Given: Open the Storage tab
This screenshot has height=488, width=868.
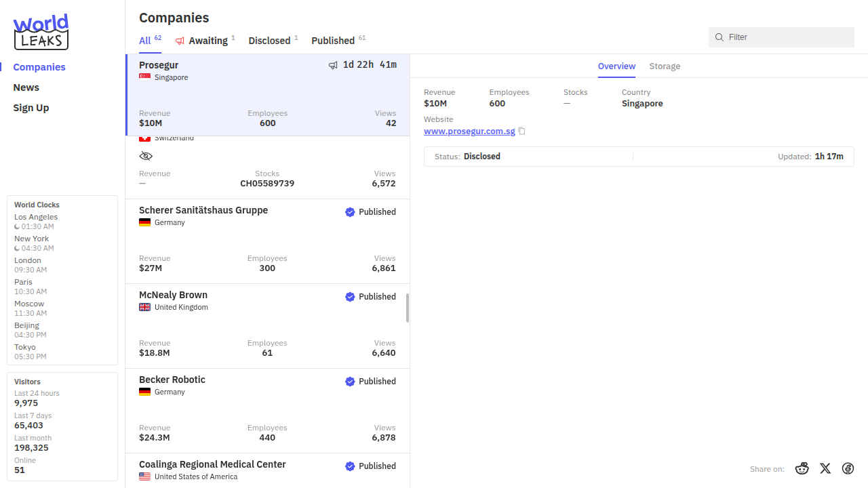Looking at the screenshot, I should pos(665,66).
